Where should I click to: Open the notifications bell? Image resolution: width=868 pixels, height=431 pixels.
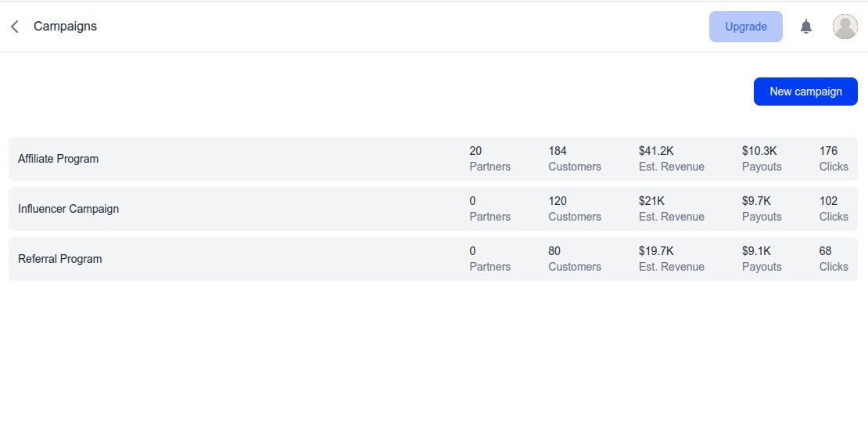pos(806,27)
